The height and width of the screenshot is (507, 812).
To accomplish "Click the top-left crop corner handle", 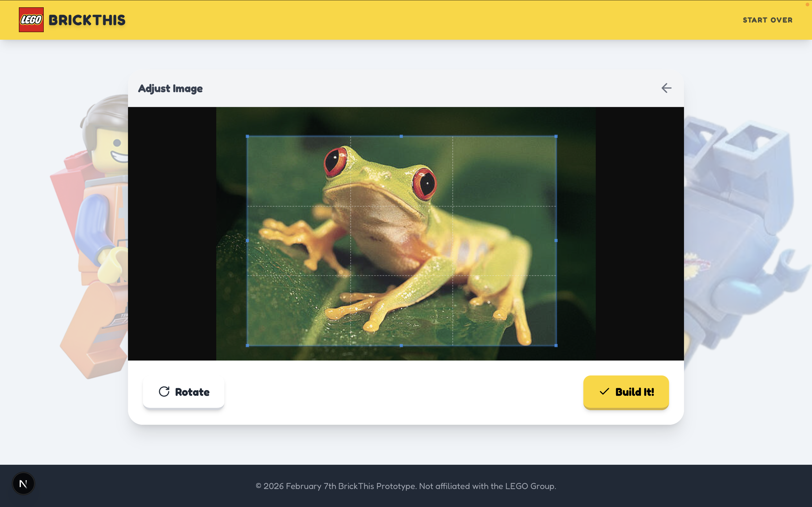I will (x=247, y=137).
